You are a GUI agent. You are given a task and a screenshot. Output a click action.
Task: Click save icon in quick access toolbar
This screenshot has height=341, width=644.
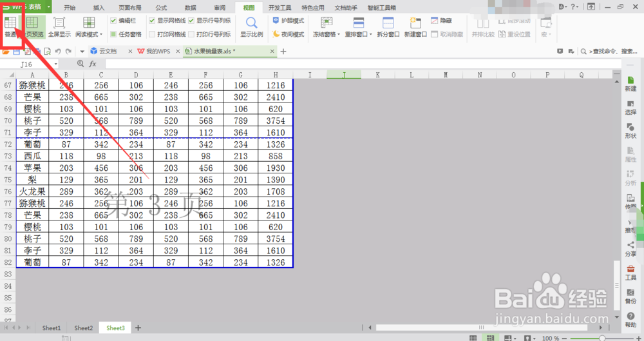click(x=17, y=52)
